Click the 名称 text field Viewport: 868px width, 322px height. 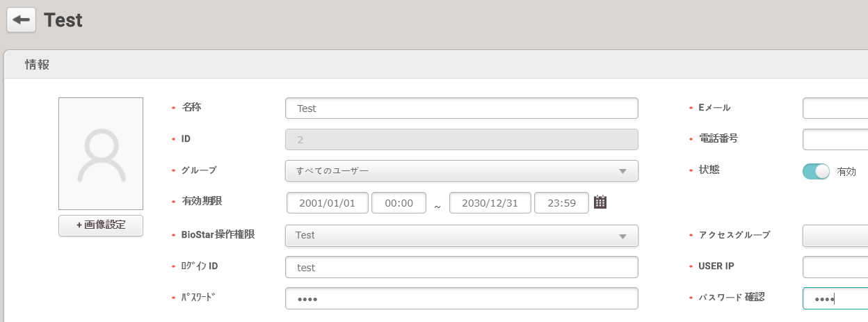461,108
